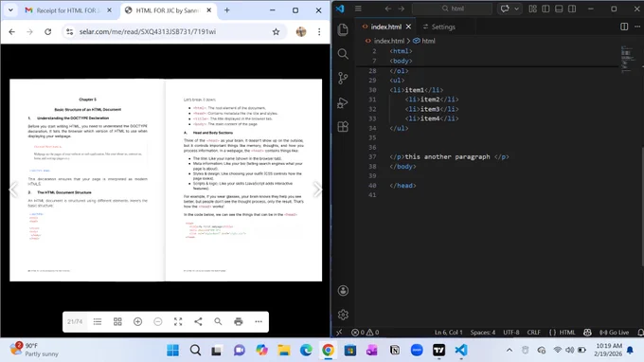Bookmark this page with the star
This screenshot has width=644, height=362.
(x=276, y=31)
